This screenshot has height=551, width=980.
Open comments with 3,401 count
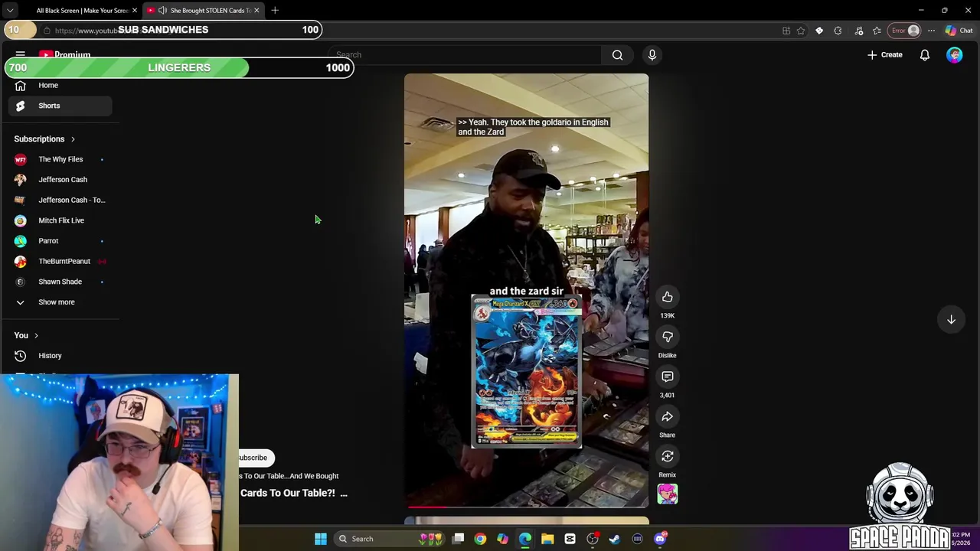click(667, 377)
